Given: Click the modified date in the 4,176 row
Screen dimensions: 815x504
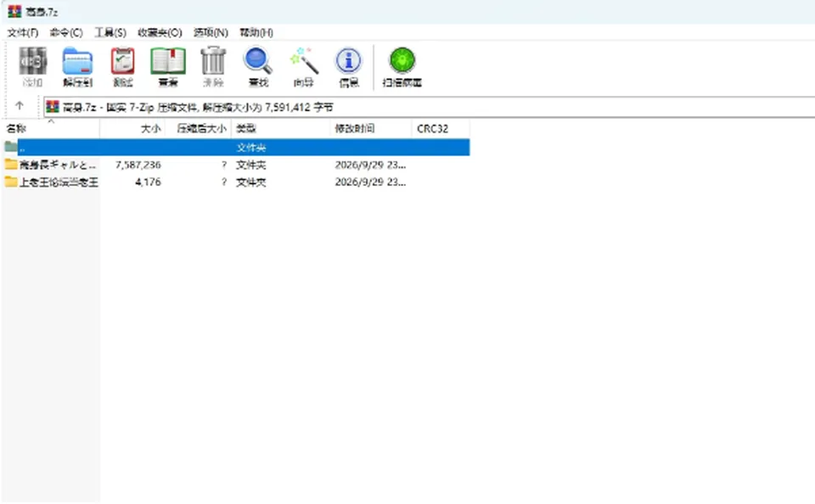Looking at the screenshot, I should pos(371,182).
